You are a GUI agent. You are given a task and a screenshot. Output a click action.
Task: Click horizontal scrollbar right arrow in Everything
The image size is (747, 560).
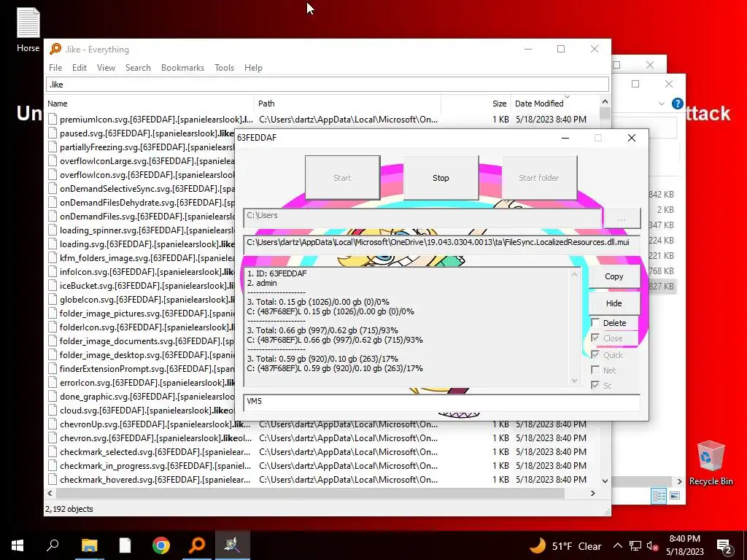pos(593,494)
